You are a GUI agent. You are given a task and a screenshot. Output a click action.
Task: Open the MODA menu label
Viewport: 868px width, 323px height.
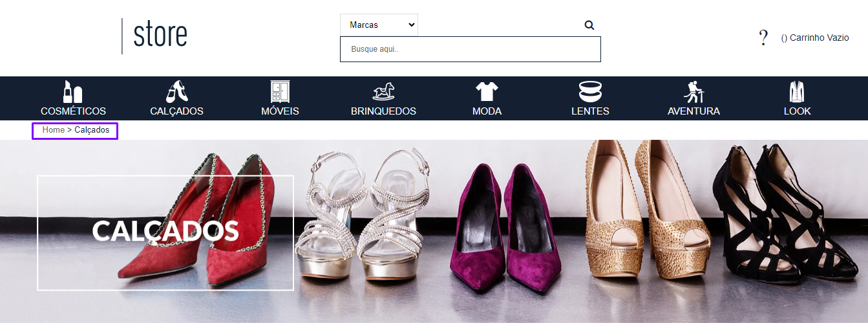(487, 111)
